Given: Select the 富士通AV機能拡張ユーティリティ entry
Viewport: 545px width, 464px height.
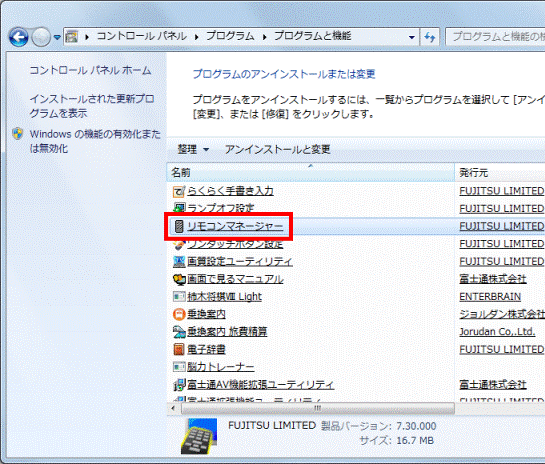Looking at the screenshot, I should point(260,384).
